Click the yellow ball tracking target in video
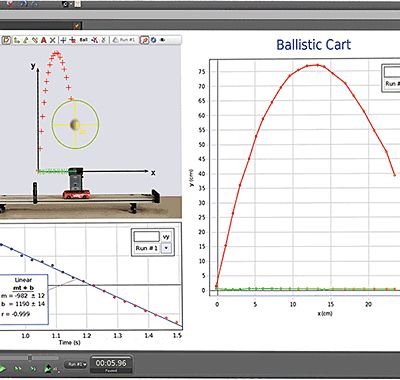The width and height of the screenshot is (400, 380). tap(75, 125)
